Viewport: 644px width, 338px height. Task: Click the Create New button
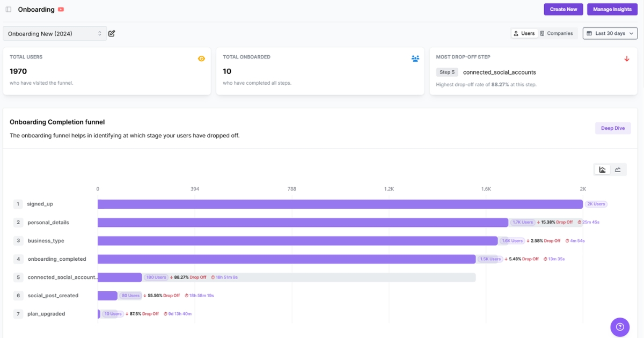click(563, 9)
